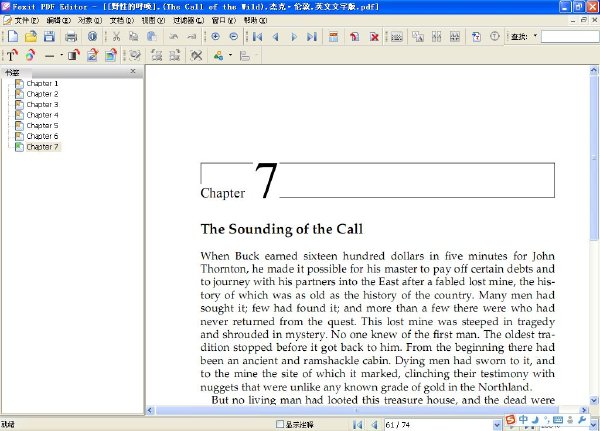Open dropdown arrow beside the shapes icon

coord(230,56)
